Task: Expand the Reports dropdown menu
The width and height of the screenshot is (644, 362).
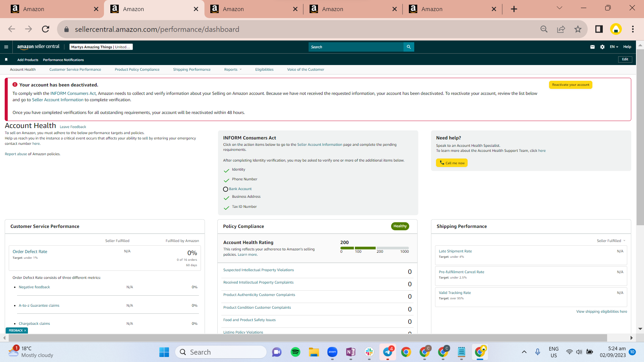Action: (x=233, y=69)
